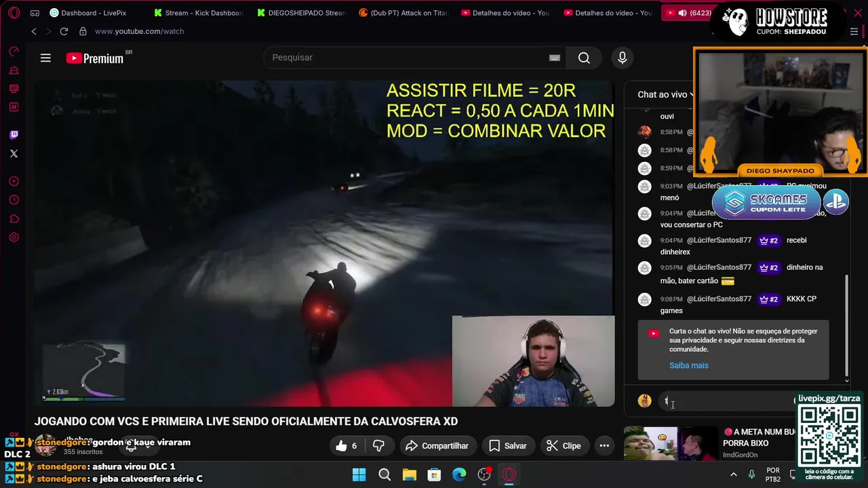Viewport: 868px width, 488px height.
Task: Click the Compartilhar share button
Action: (437, 445)
